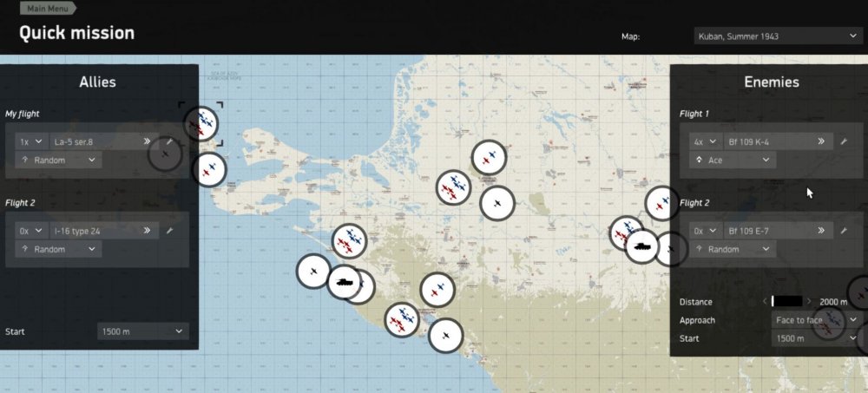Open allied Flight 2 0x count dropdown
This screenshot has height=393, width=868.
30,230
